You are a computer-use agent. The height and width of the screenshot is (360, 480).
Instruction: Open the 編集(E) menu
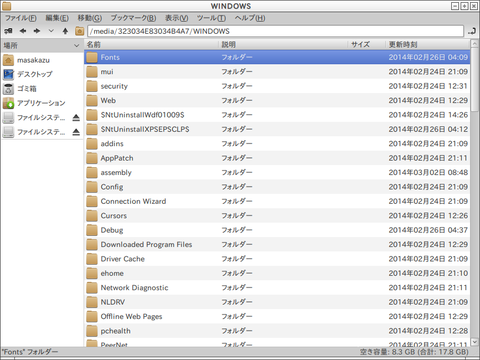point(57,18)
